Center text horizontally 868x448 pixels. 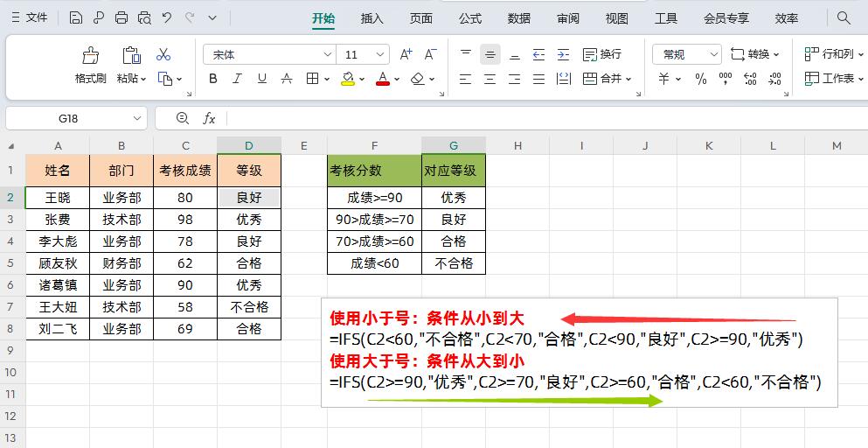[490, 79]
